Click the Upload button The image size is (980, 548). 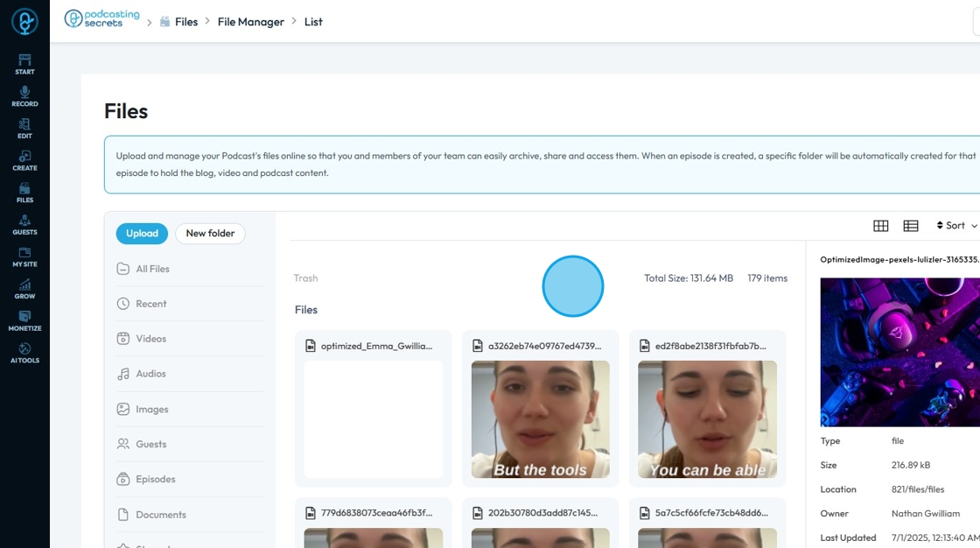(142, 234)
